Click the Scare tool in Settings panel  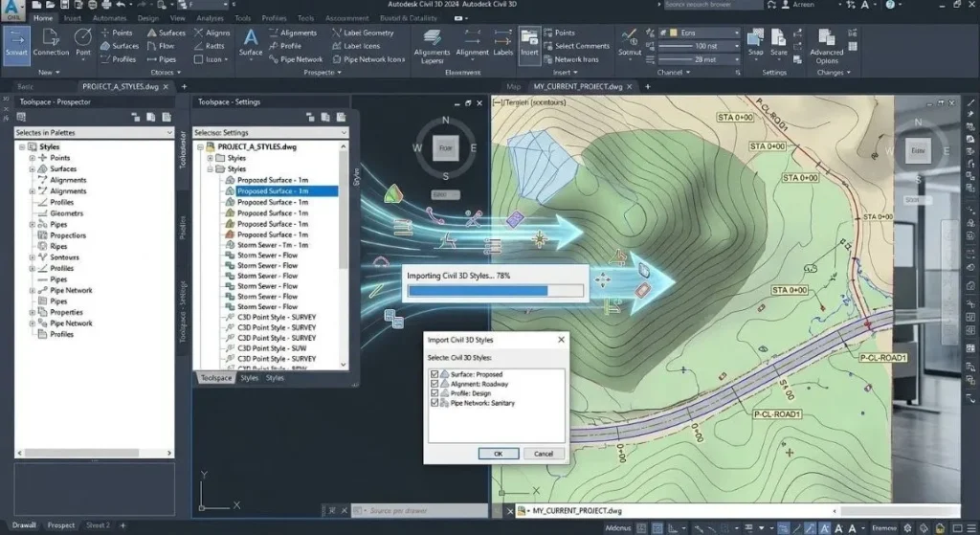(x=778, y=42)
